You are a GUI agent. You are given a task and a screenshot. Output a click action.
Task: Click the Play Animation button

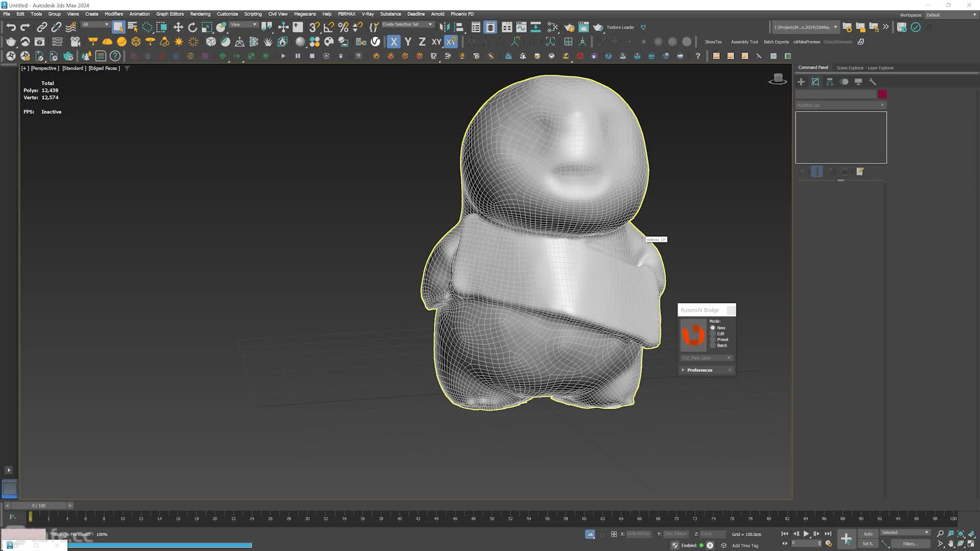point(806,534)
